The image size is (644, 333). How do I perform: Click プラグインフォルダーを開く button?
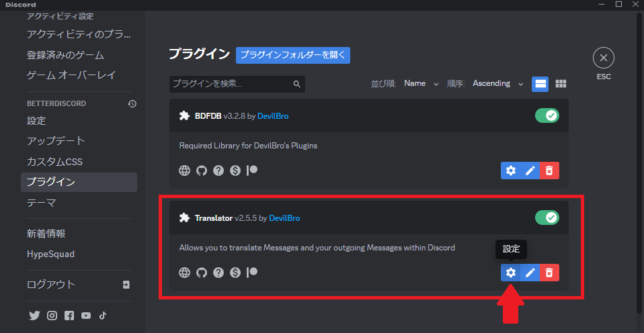coord(293,55)
